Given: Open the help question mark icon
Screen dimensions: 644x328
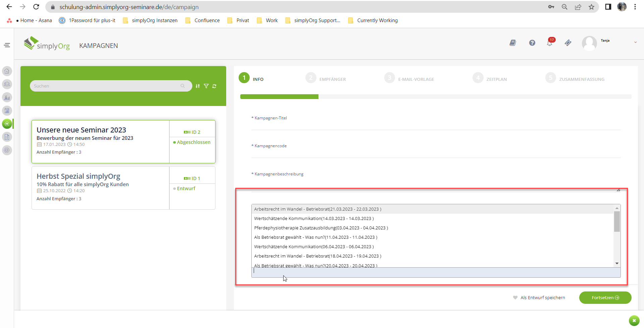Looking at the screenshot, I should pos(532,43).
